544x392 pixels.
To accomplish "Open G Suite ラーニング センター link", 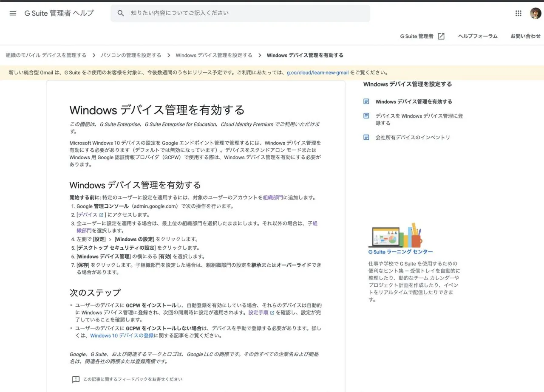I will pyautogui.click(x=400, y=252).
